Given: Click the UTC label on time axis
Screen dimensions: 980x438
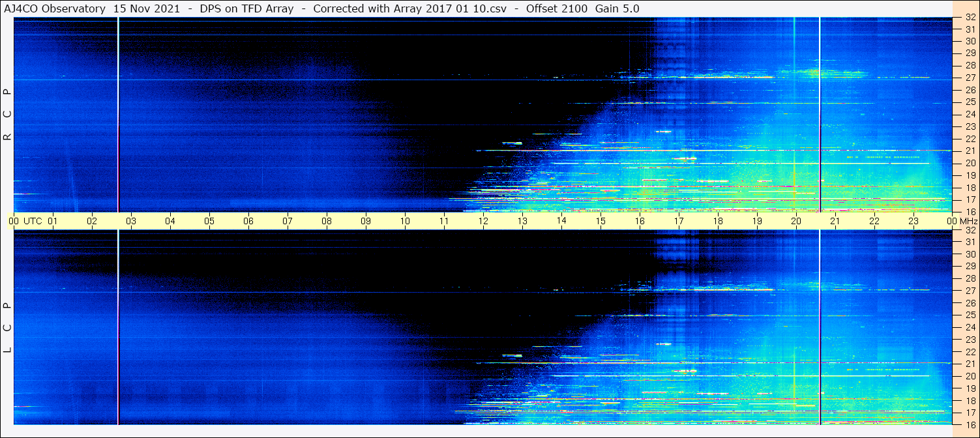Looking at the screenshot, I should click(x=33, y=221).
